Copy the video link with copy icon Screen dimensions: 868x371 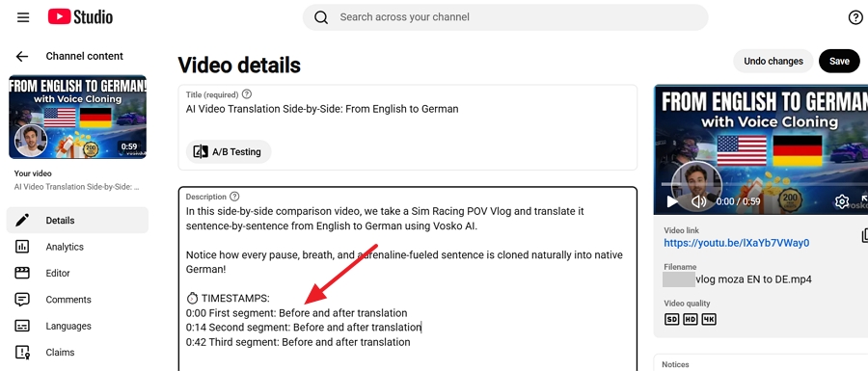click(x=864, y=236)
